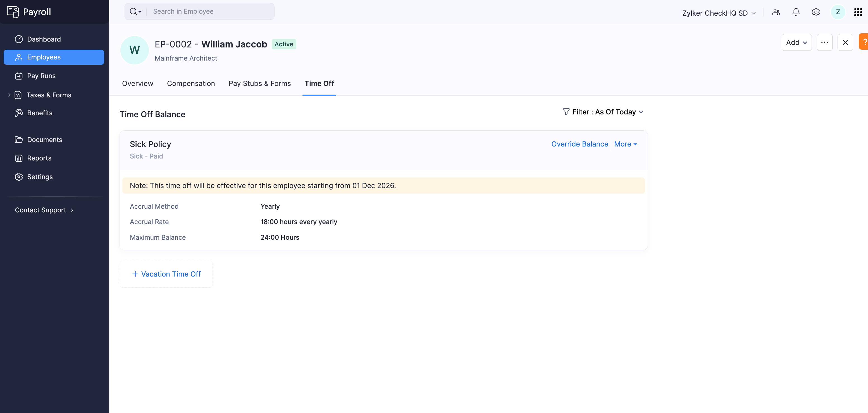Close the employee details panel

[x=845, y=42]
